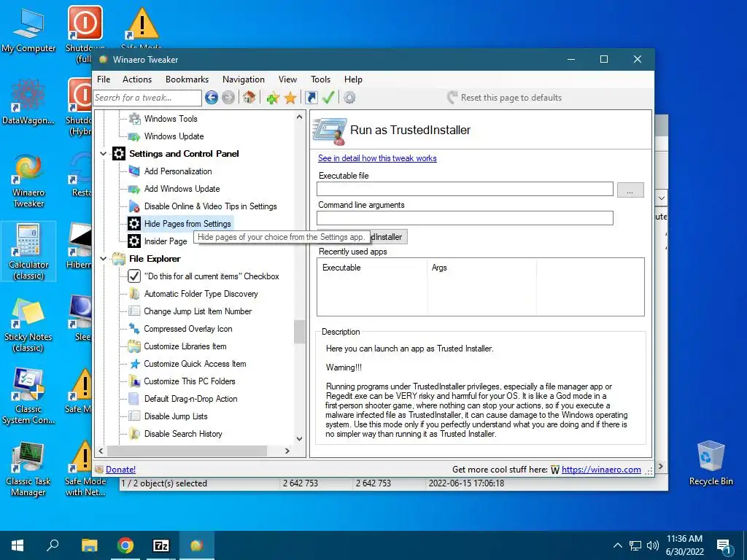Screen dimensions: 747x560
Task: Click tree scrollbar up arrow
Action: pyautogui.click(x=299, y=117)
